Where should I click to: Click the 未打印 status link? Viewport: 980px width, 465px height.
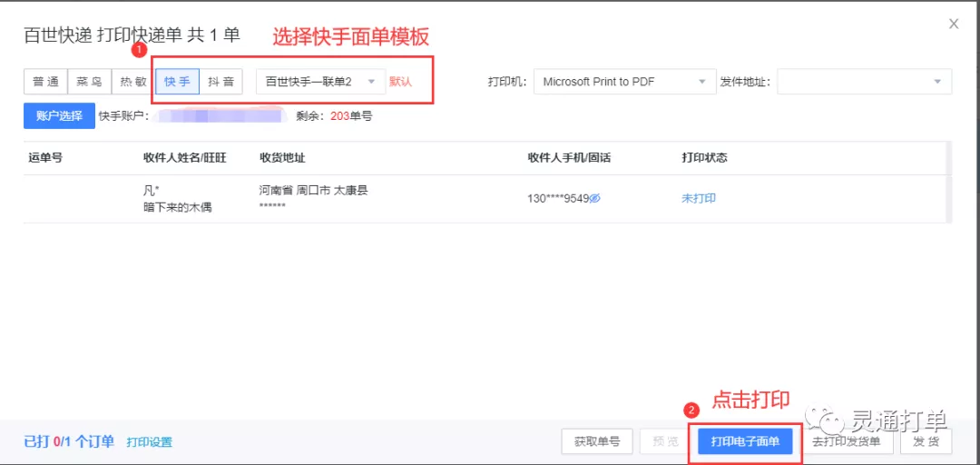(x=699, y=198)
